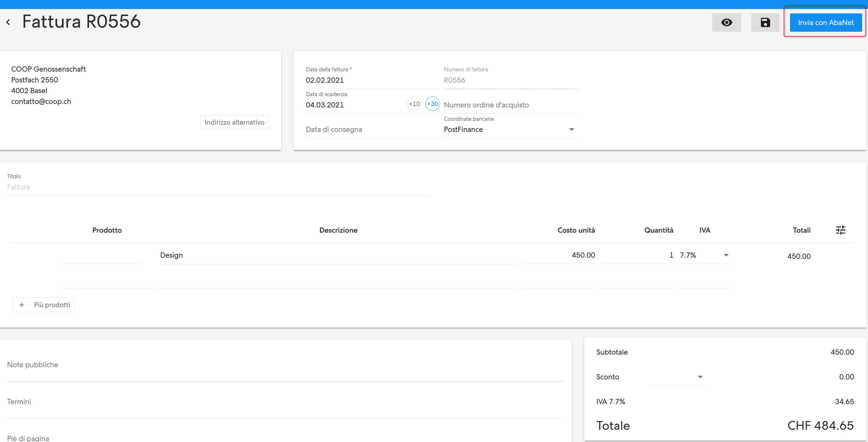Focus the Numero ordine d'acquisto field
This screenshot has height=442, width=868.
pos(510,105)
